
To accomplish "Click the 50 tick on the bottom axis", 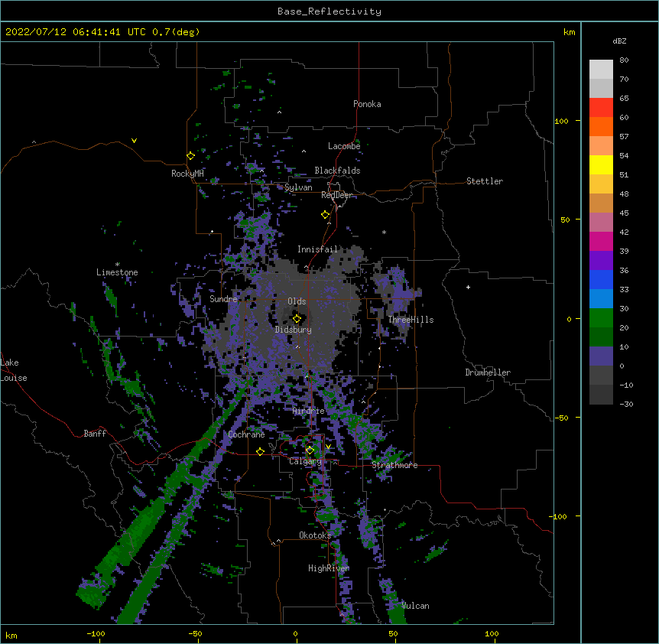I will (393, 634).
